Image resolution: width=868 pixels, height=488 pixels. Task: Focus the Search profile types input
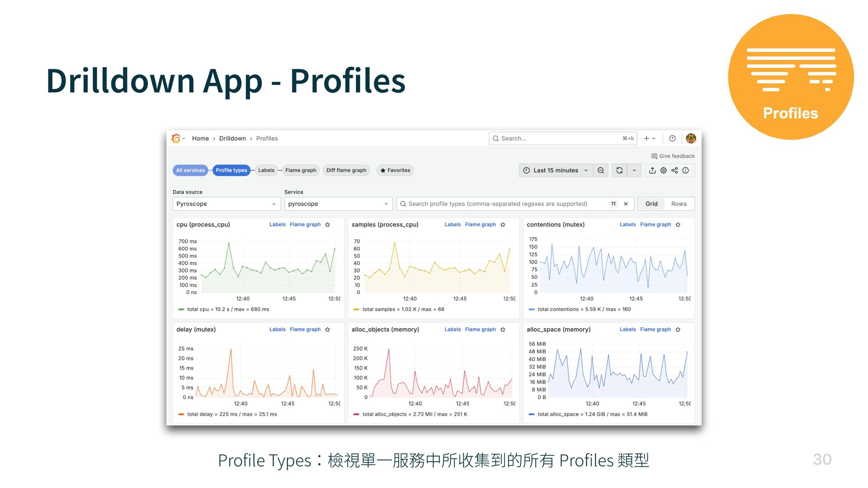point(497,204)
